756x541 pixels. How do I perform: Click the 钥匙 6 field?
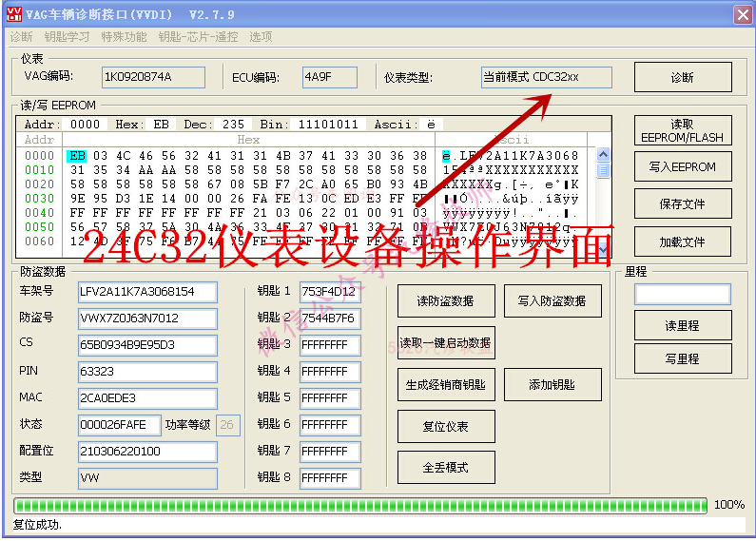(330, 425)
